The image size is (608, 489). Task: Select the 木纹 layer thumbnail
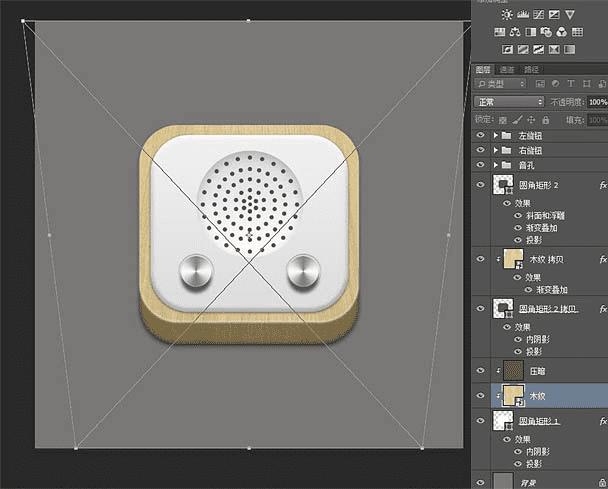coord(513,395)
